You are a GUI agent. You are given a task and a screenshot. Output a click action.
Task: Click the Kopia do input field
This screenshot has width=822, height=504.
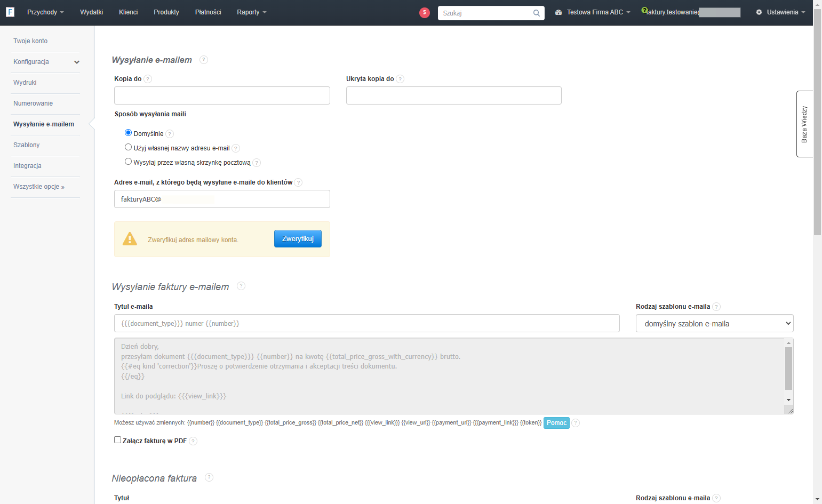[222, 95]
